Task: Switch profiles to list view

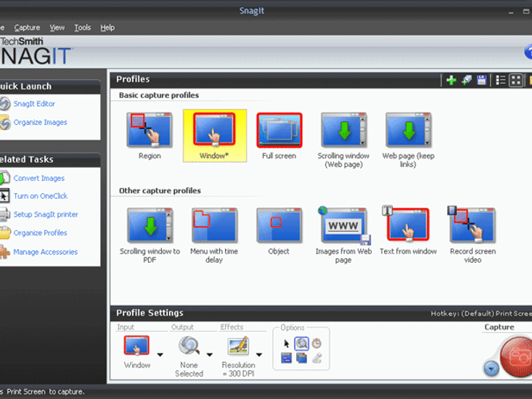Action: pyautogui.click(x=500, y=80)
